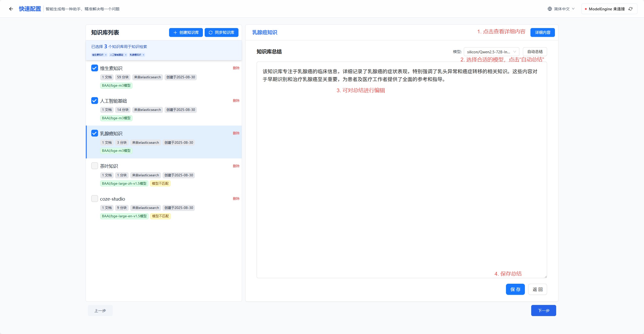Viewport: 644px width, 334px height.
Task: Click the sync icon for 同步知识库
Action: tap(210, 32)
